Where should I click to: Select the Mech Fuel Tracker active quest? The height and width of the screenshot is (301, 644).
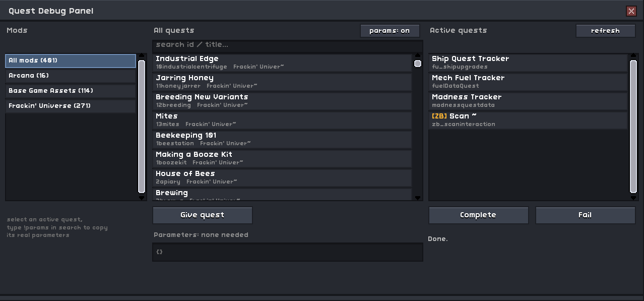point(528,82)
